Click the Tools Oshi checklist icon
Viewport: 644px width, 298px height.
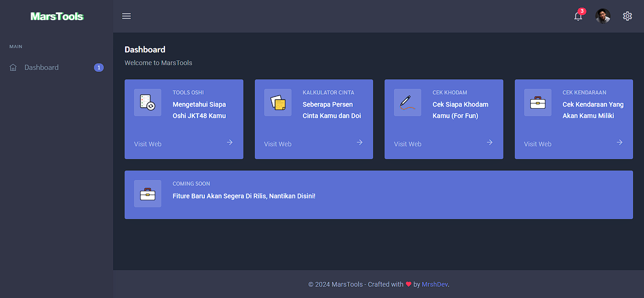click(x=148, y=102)
